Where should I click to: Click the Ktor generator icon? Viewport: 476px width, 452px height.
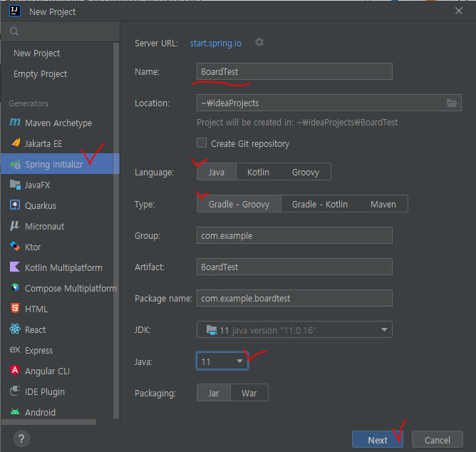(x=15, y=247)
